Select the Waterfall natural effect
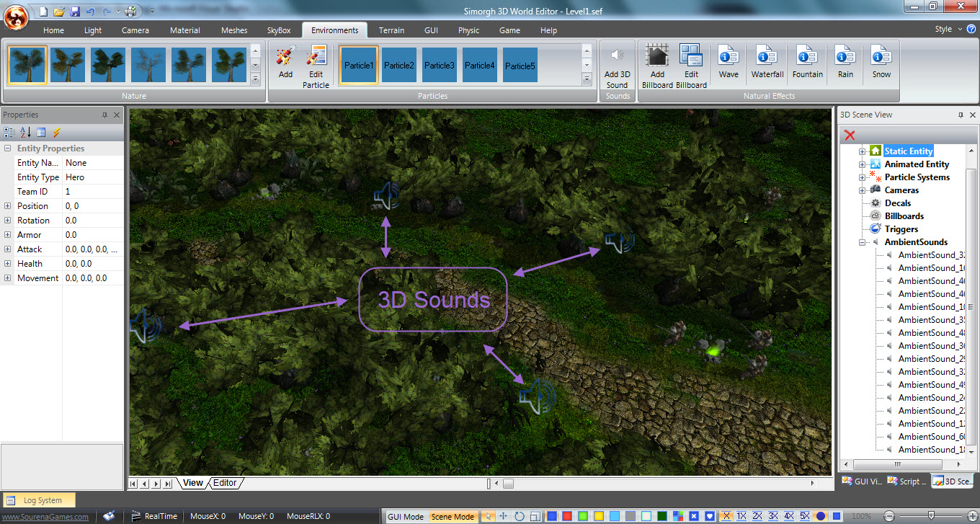Image resolution: width=980 pixels, height=524 pixels. (x=767, y=61)
